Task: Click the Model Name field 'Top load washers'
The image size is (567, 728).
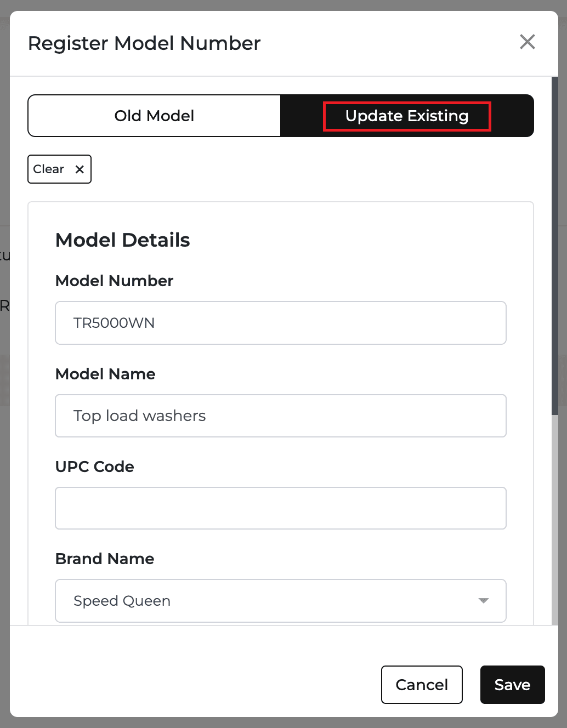Action: click(281, 416)
